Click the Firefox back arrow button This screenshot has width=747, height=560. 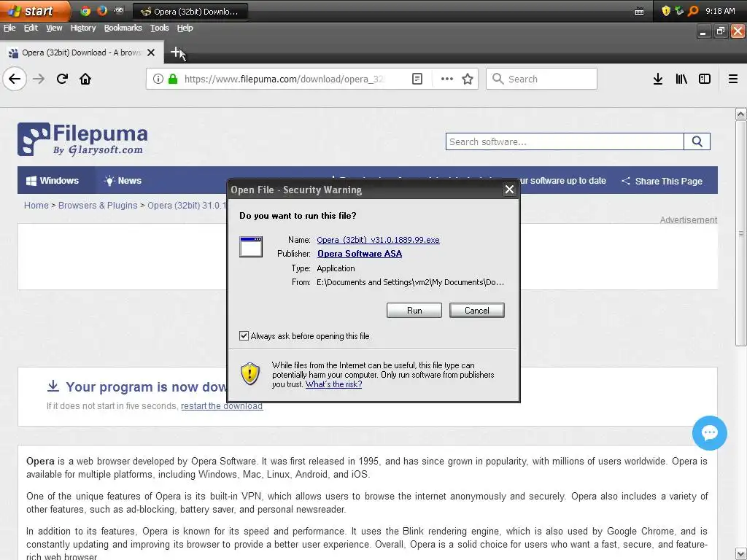click(15, 79)
